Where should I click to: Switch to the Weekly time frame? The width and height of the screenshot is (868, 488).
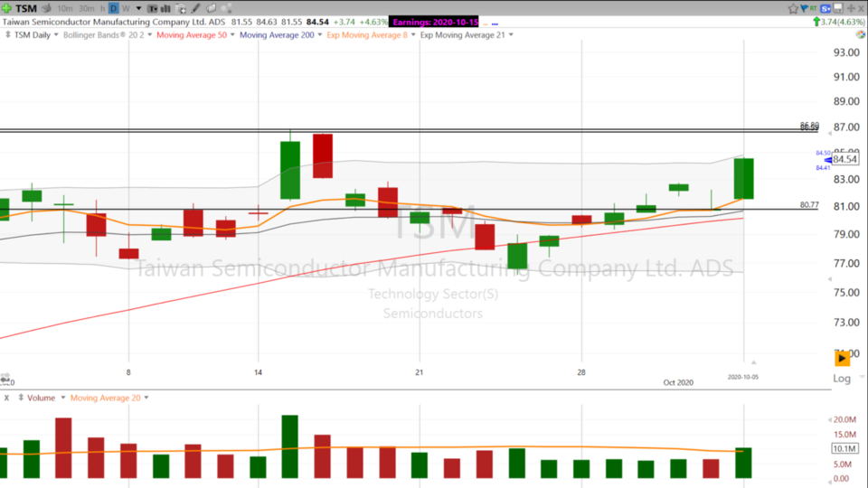pos(126,8)
